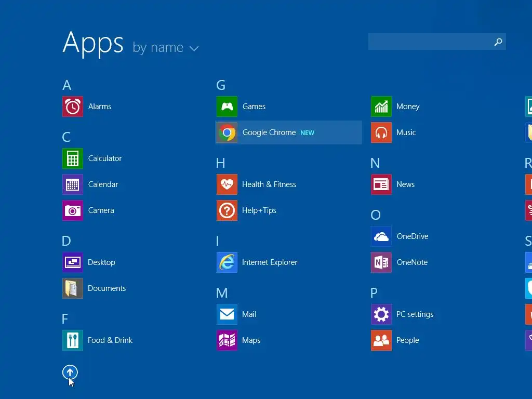This screenshot has width=532, height=399.
Task: Launch the People app icon
Action: click(x=381, y=340)
